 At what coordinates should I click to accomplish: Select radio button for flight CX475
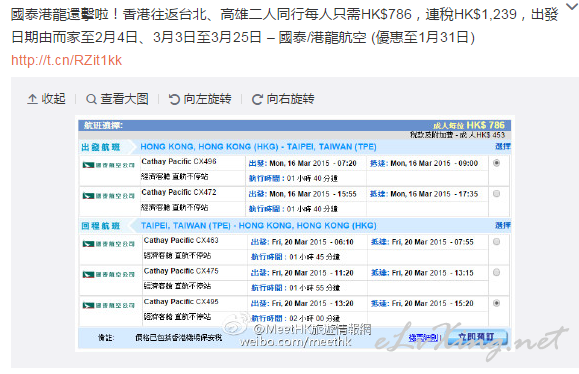[496, 272]
